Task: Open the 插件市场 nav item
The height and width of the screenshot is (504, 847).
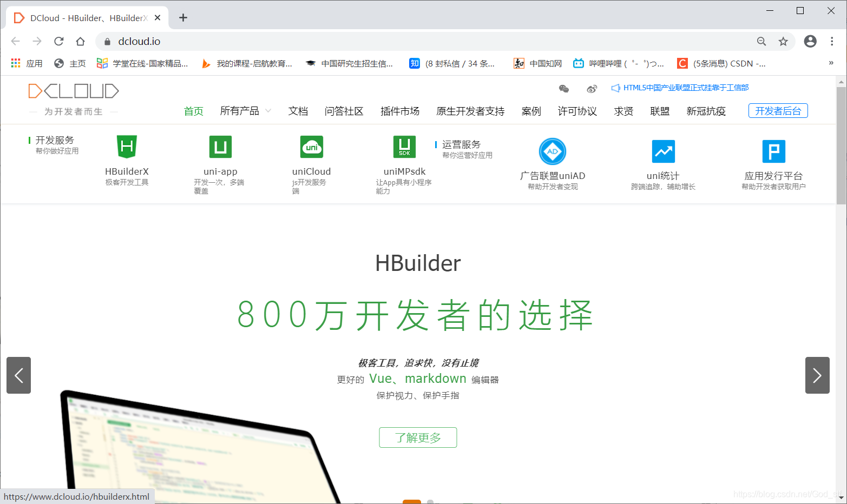Action: [400, 111]
